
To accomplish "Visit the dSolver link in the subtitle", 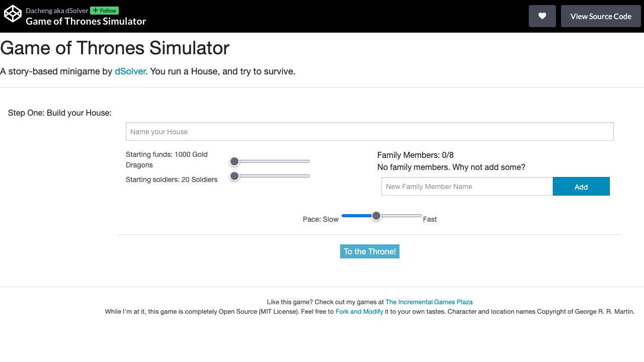I will 130,71.
